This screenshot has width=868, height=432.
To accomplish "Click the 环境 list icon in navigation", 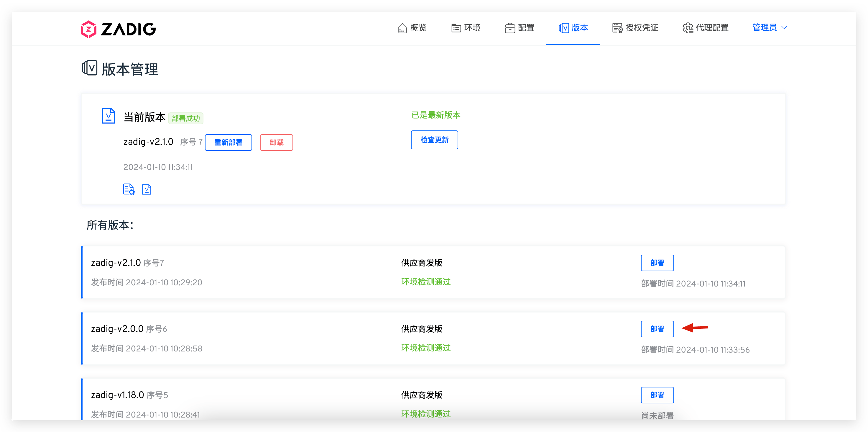I will 456,28.
